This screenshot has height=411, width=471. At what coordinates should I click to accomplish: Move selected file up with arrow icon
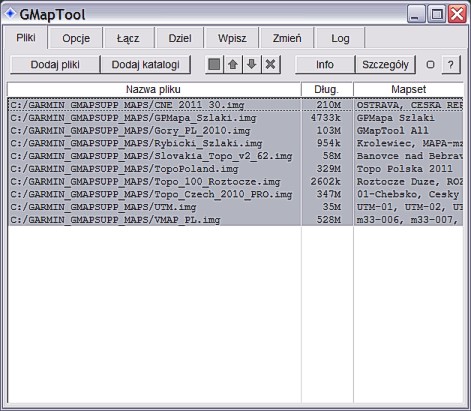tap(233, 64)
